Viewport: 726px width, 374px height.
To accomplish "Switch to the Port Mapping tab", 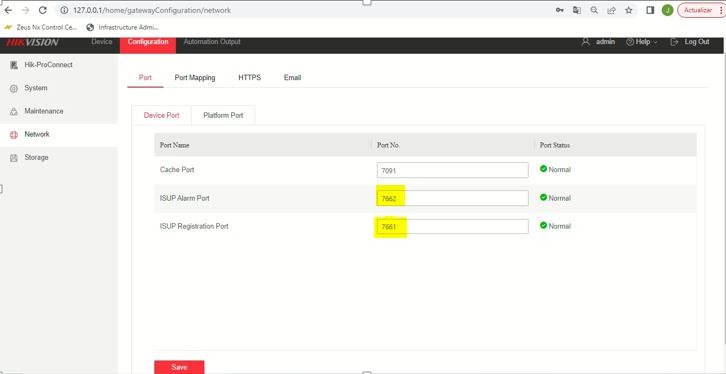I will [195, 78].
